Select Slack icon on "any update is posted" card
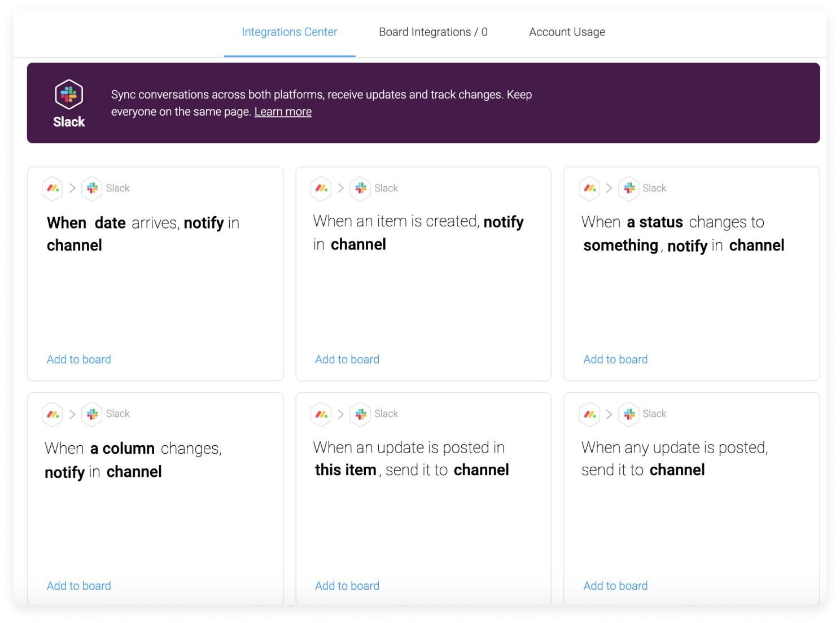Viewport: 840px width, 623px height. point(629,414)
